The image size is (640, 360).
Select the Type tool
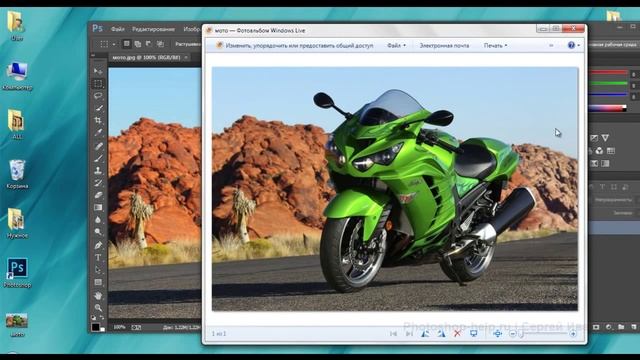98,257
